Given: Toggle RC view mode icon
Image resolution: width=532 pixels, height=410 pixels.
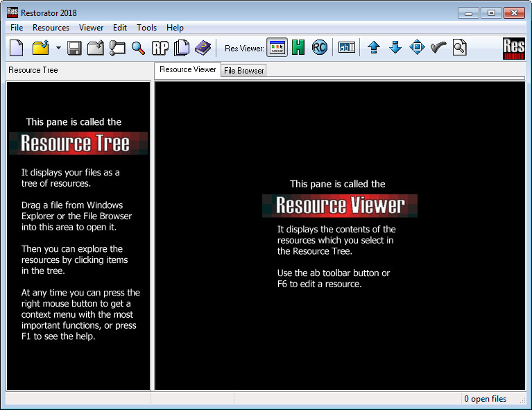Looking at the screenshot, I should point(319,47).
